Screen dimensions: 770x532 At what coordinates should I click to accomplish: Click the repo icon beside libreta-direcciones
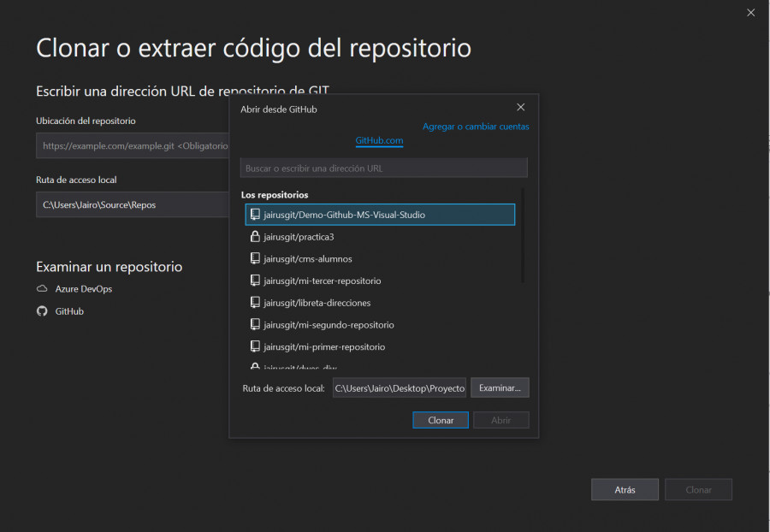coord(255,303)
